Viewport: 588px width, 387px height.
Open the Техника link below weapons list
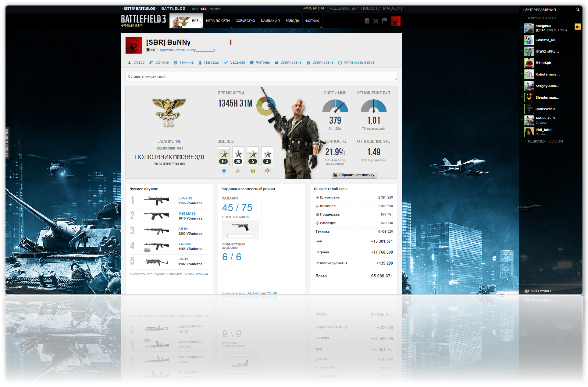201,274
